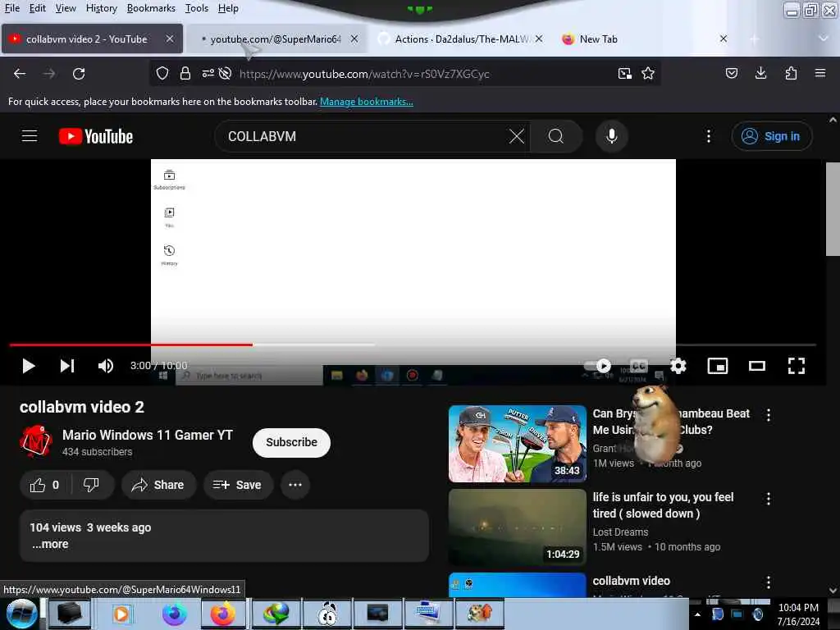840x630 pixels.
Task: Switch to theater mode view
Action: coord(757,366)
